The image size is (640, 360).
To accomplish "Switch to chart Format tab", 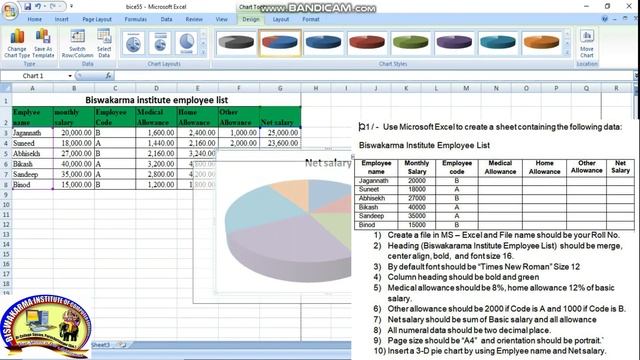I will point(311,19).
